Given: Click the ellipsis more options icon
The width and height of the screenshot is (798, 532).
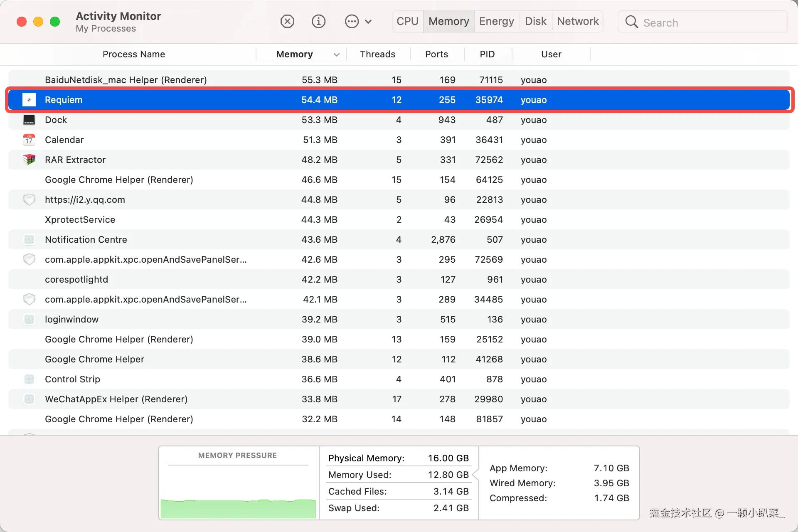Looking at the screenshot, I should [352, 21].
